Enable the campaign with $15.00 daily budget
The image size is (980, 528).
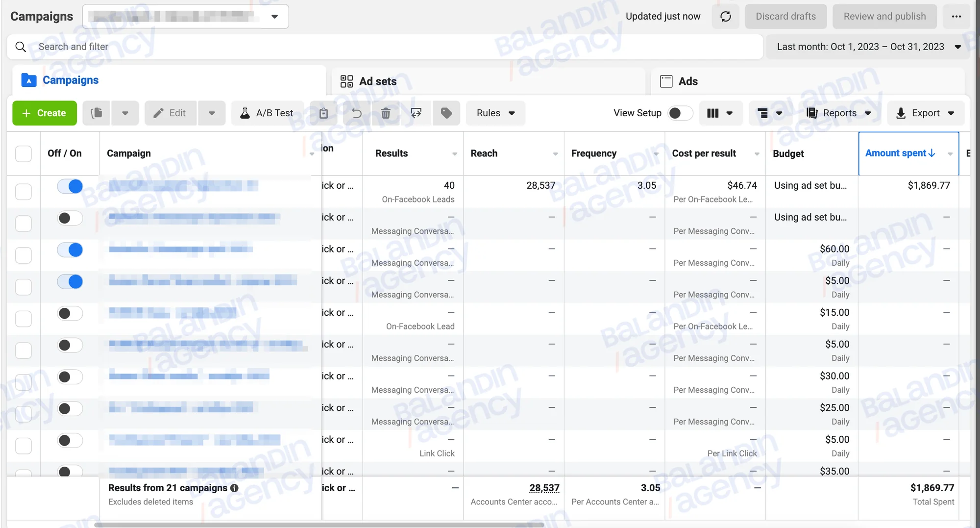pyautogui.click(x=70, y=313)
